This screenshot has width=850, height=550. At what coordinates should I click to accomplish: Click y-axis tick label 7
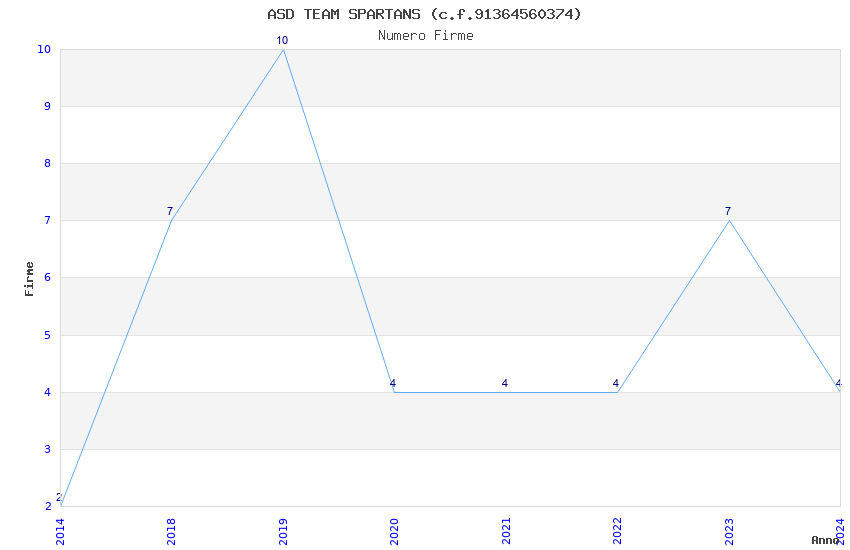pos(48,220)
